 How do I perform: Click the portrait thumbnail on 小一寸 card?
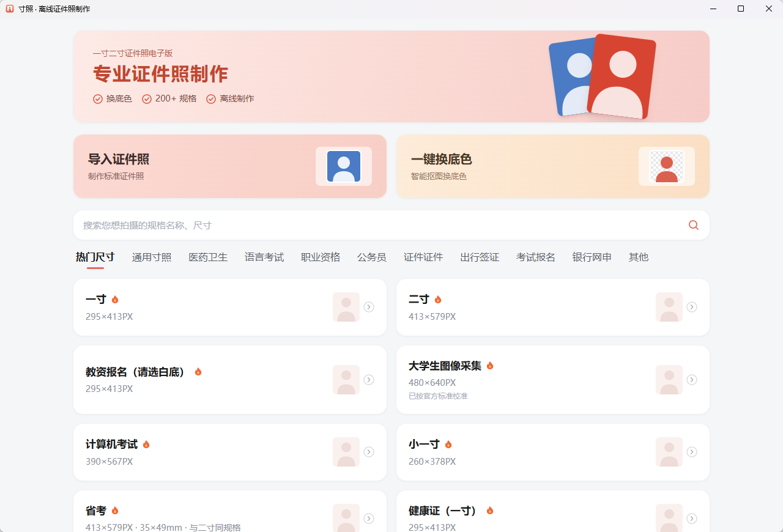click(x=669, y=452)
